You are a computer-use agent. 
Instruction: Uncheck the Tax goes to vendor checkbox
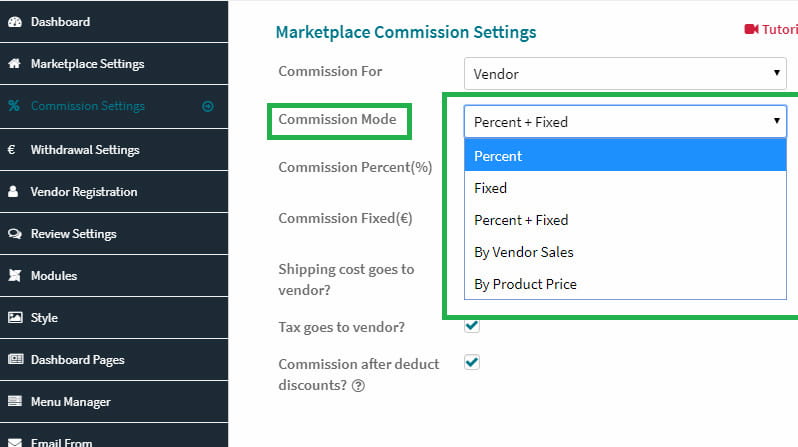(x=472, y=325)
